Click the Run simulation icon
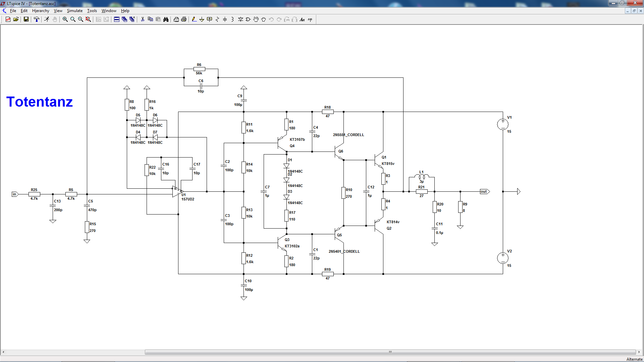Viewport: 644px width, 362px height. click(47, 19)
